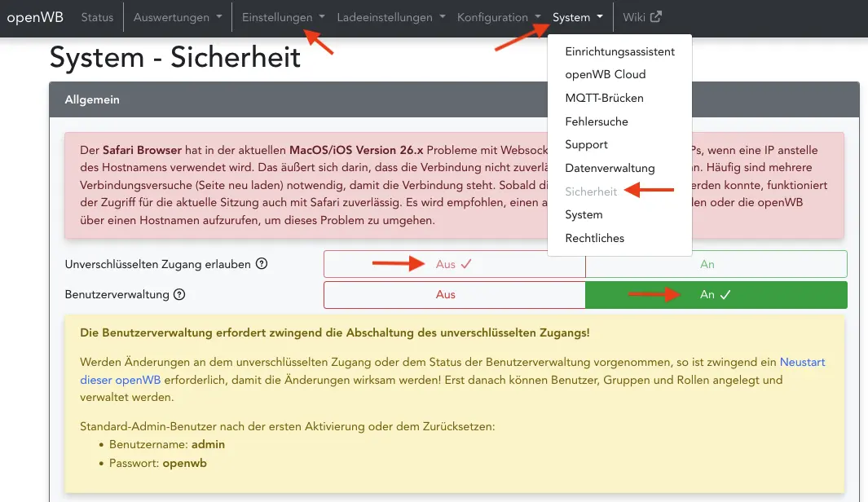Expand Ladeeinstellungen dropdown in navbar
This screenshot has width=868, height=502.
[x=390, y=17]
